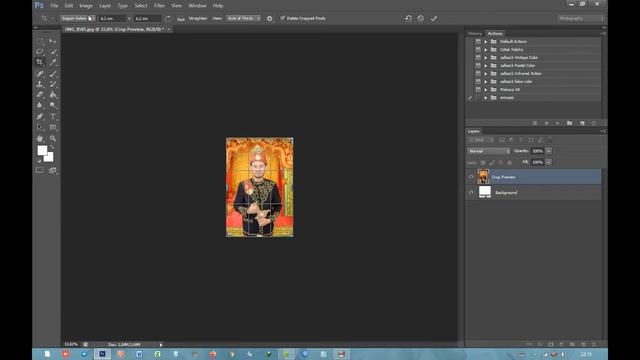The height and width of the screenshot is (360, 640).
Task: Toggle dialog for Pastel Color set
Action: coord(478,65)
